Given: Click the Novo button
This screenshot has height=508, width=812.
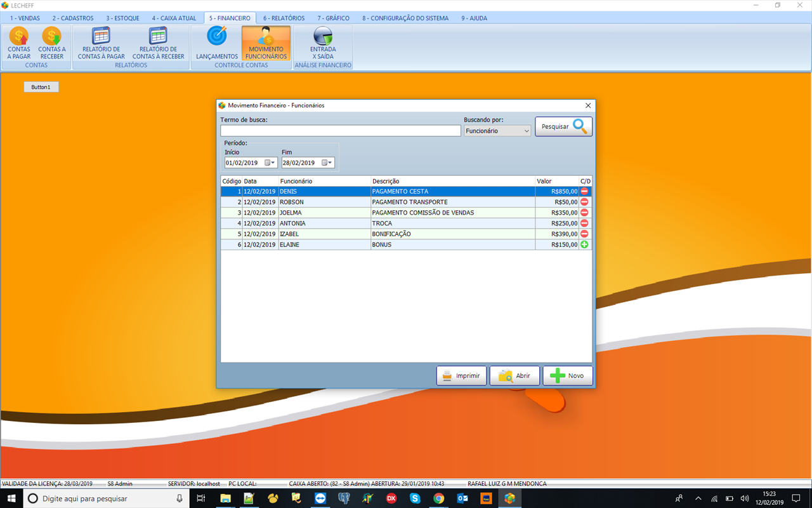Looking at the screenshot, I should (x=568, y=375).
